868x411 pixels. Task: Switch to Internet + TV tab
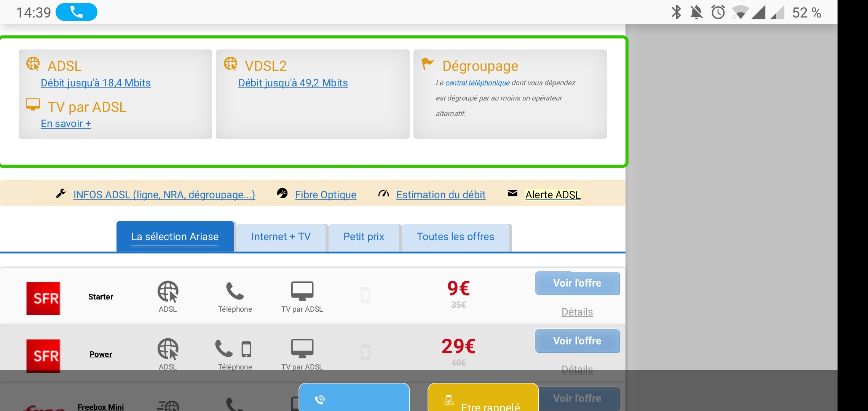(x=281, y=237)
